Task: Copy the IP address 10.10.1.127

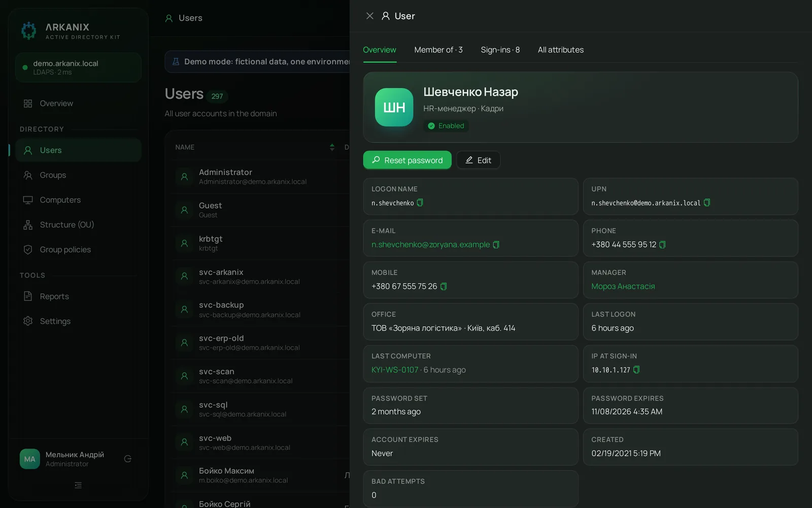Action: (636, 370)
